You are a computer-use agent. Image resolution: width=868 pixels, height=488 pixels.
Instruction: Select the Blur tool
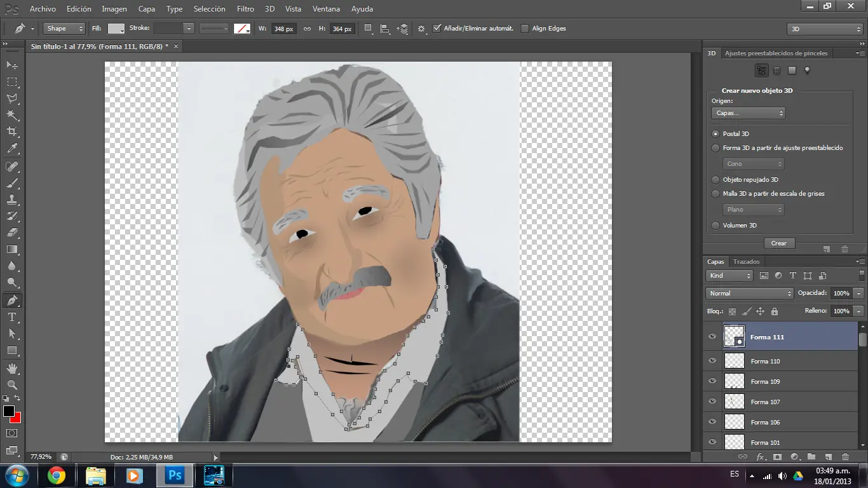tap(12, 266)
